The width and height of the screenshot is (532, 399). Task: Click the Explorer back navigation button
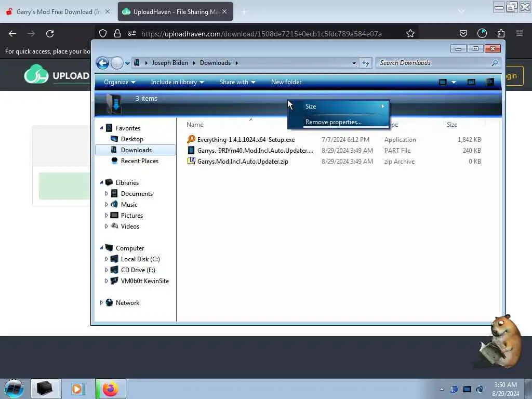tap(102, 63)
